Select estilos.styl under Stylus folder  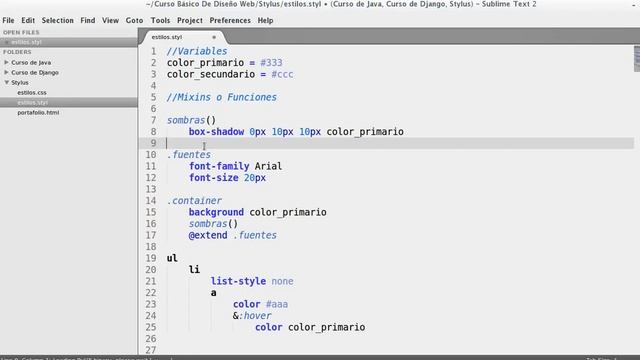coord(33,102)
